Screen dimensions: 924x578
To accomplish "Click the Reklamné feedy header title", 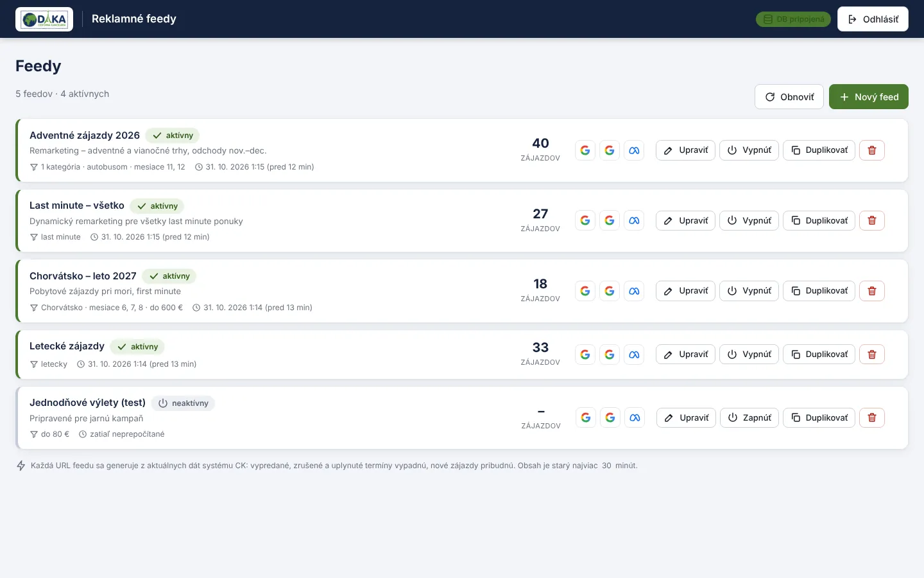I will click(134, 19).
